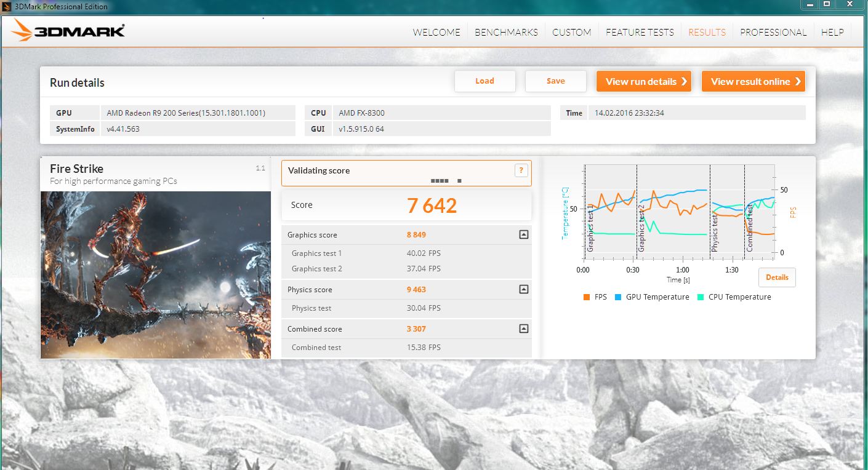Click Physics test result 30.04 FPS
This screenshot has height=470, width=868.
424,308
